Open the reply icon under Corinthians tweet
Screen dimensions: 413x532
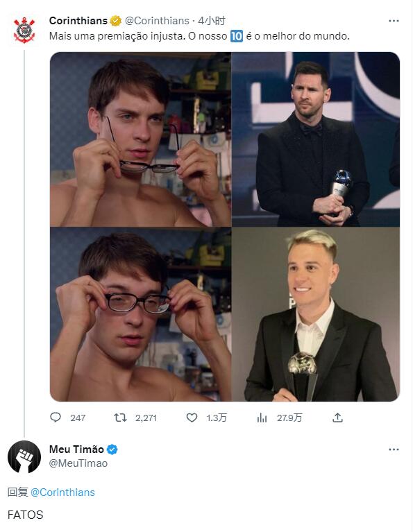pyautogui.click(x=56, y=418)
